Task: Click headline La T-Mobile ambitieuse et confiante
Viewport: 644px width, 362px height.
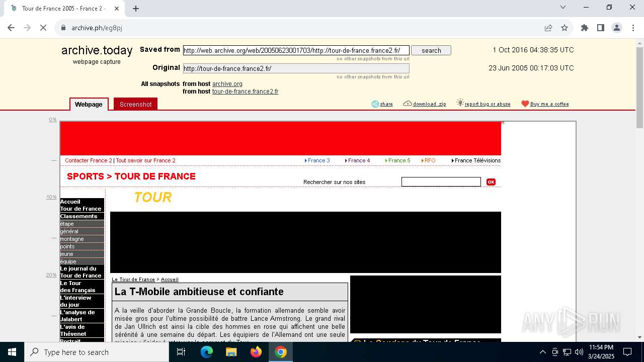Action: coord(199,292)
